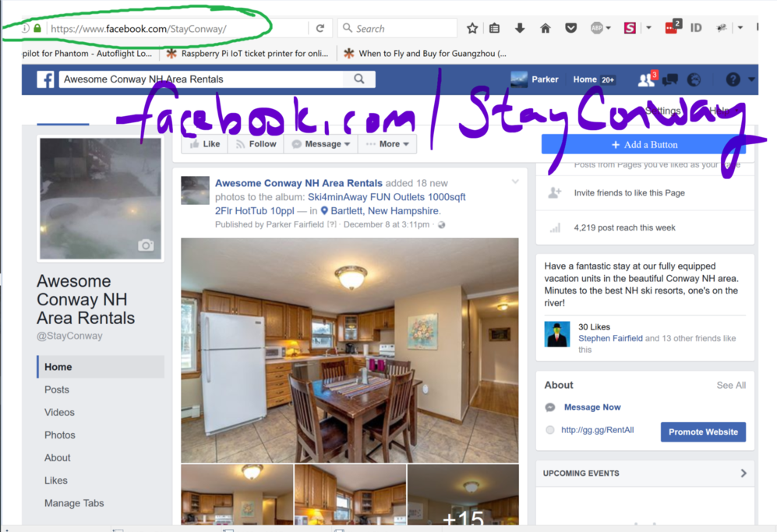Click the red S extension icon
The height and width of the screenshot is (532, 777).
[630, 28]
